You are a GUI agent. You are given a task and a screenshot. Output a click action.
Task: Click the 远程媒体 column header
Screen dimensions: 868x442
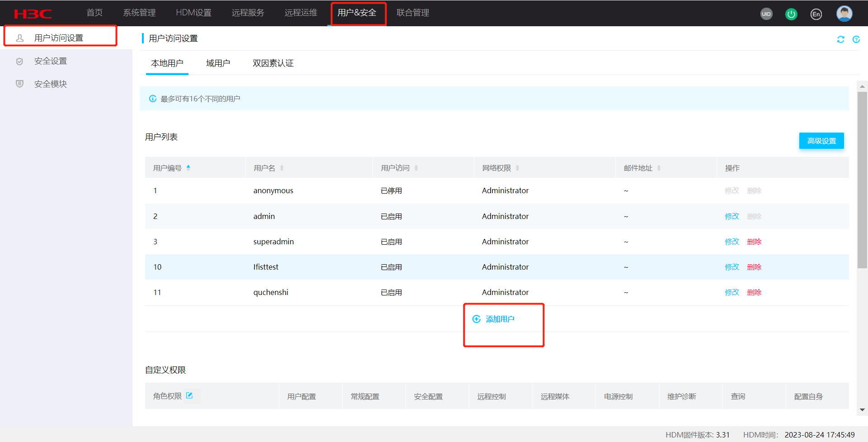click(555, 396)
